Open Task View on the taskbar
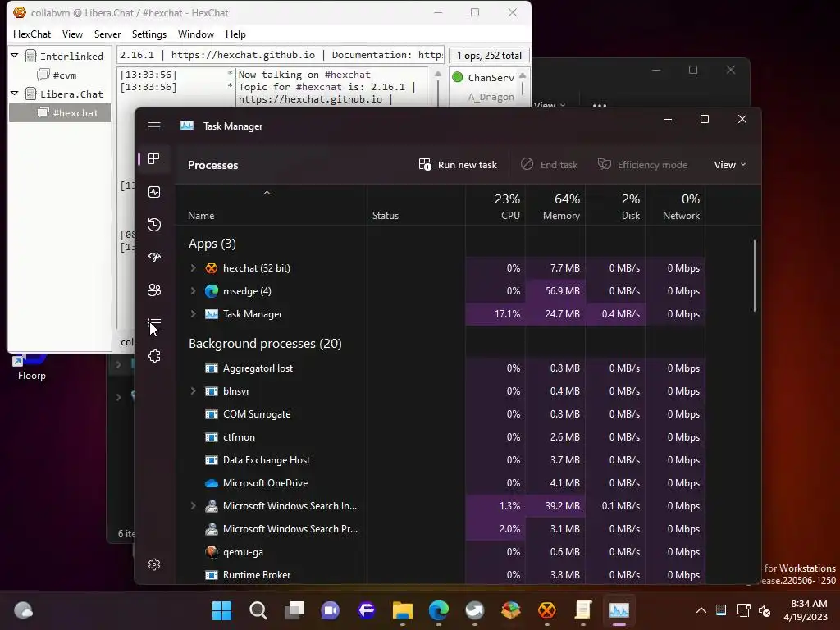Viewport: 840px width, 630px height. [x=294, y=610]
